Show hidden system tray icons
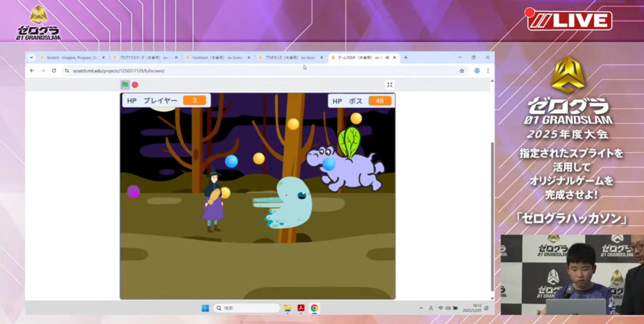This screenshot has height=324, width=644. (421, 308)
